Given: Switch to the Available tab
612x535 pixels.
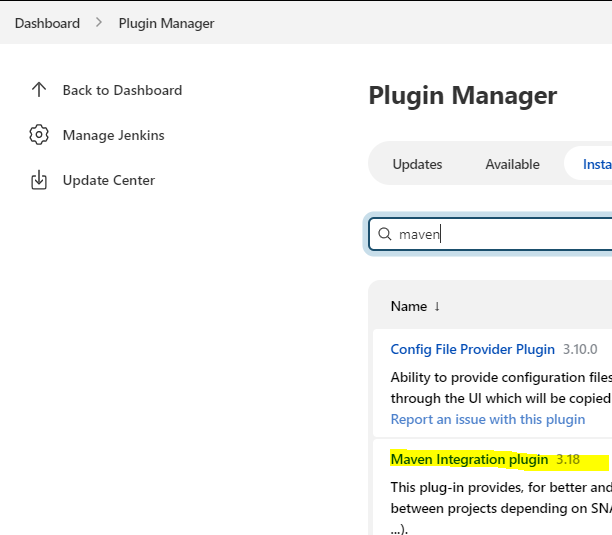Looking at the screenshot, I should [x=512, y=164].
